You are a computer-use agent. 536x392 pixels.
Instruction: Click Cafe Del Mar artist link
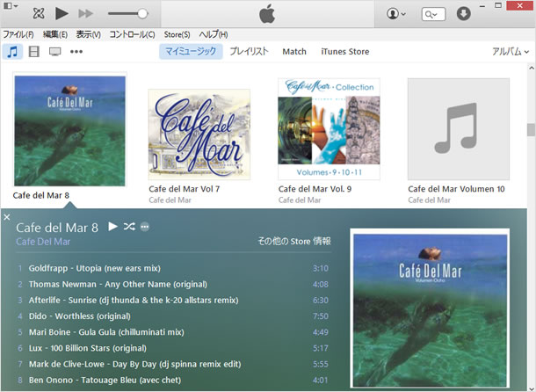[x=43, y=242]
